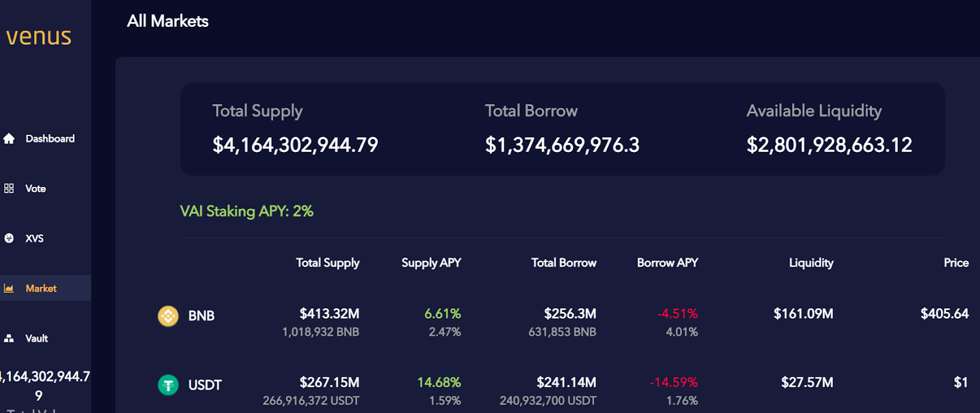Click the 631,853 BNB amount
The image size is (980, 413).
pos(562,332)
